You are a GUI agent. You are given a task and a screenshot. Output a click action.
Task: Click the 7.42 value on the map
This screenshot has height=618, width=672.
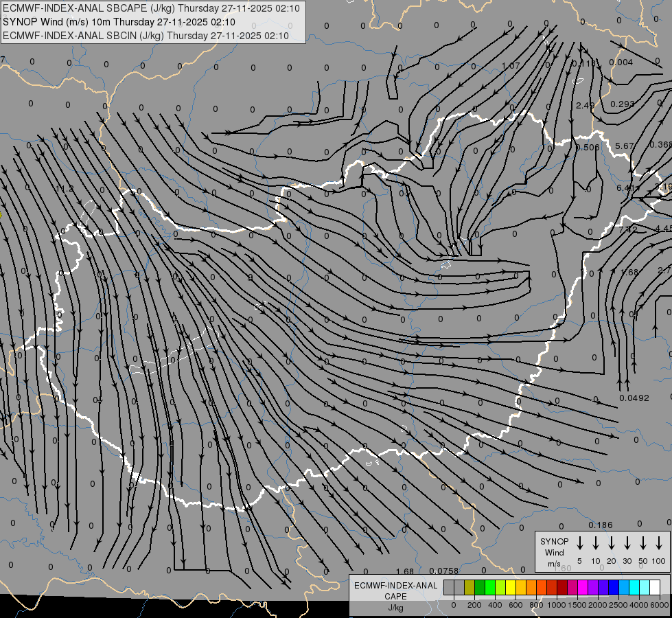(628, 229)
